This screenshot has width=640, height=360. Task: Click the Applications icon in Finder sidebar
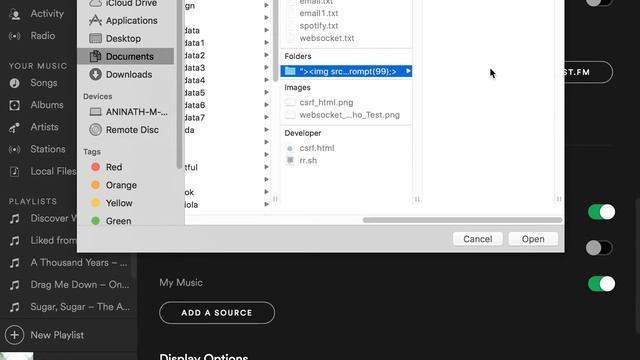[x=95, y=20]
